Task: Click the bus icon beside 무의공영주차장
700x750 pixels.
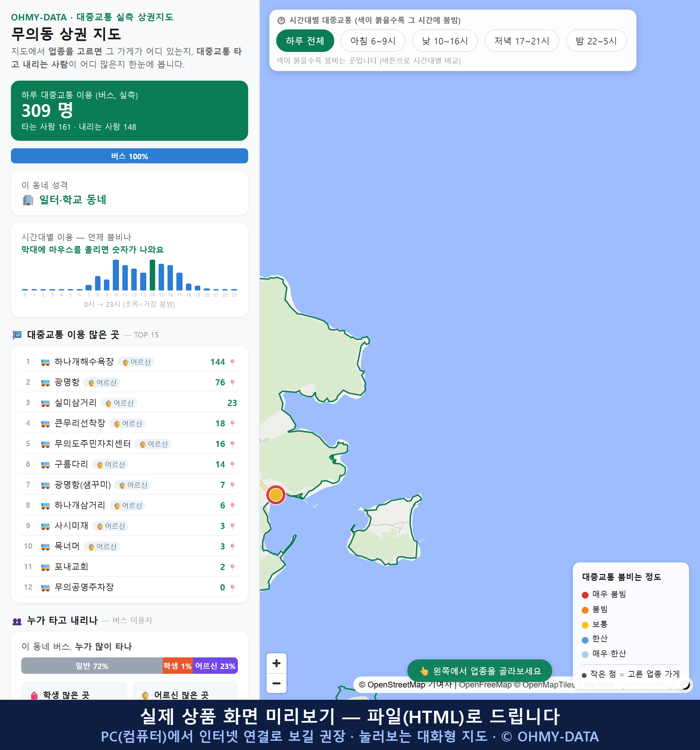Action: click(x=45, y=588)
